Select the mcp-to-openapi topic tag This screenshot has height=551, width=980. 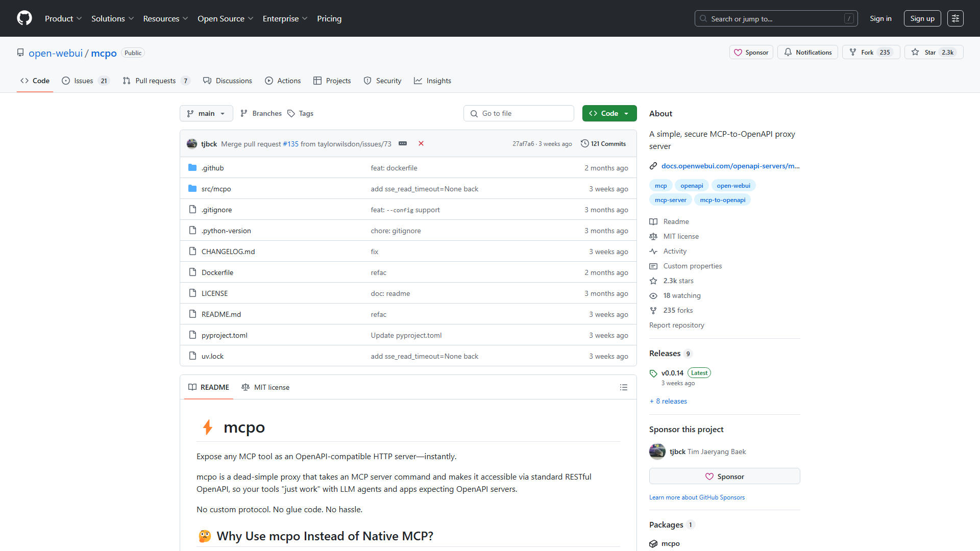[722, 200]
